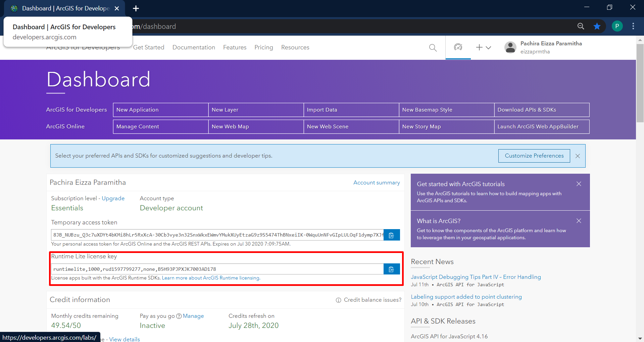644x342 pixels.
Task: Copy the Runtime Lite license key
Action: tap(392, 269)
